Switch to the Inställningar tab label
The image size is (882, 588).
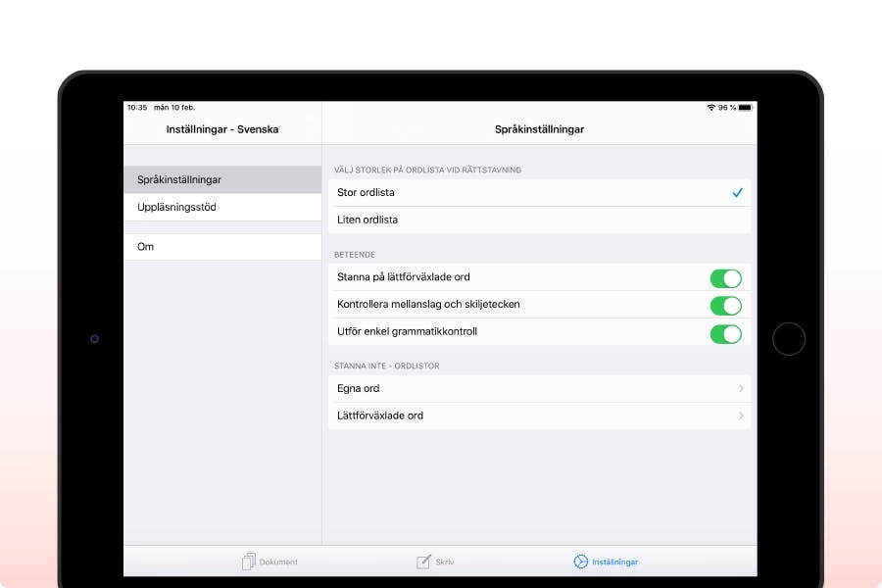coord(614,562)
